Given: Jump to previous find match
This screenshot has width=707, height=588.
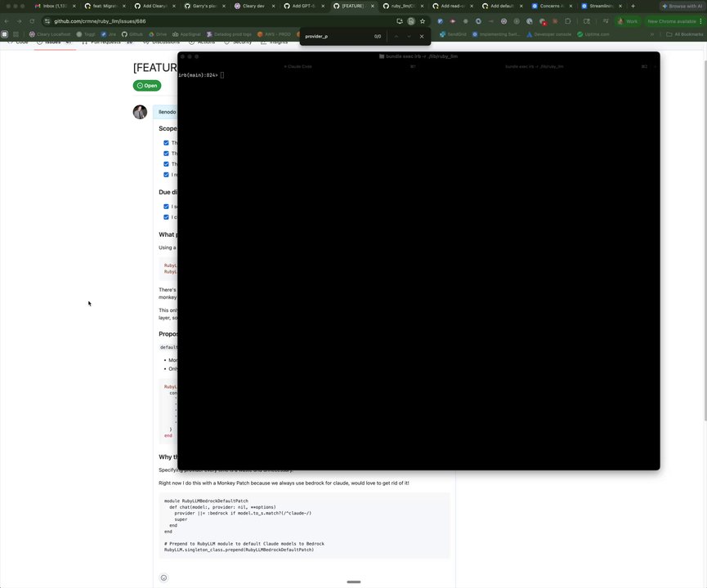Looking at the screenshot, I should (x=396, y=37).
